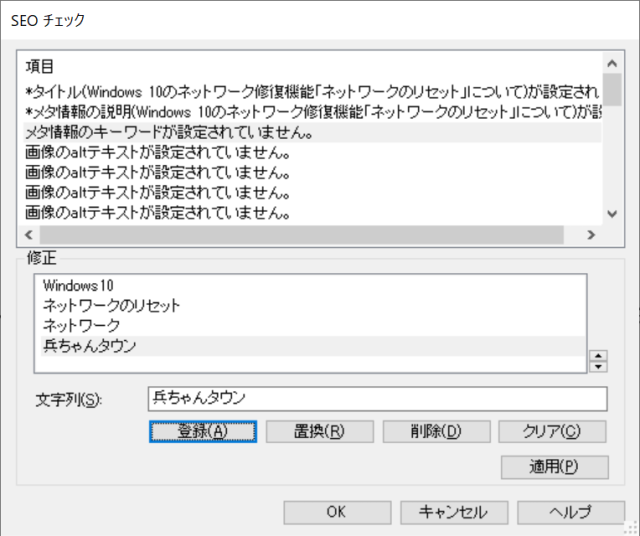The width and height of the screenshot is (640, 536).
Task: Click the 削除(D) delete button
Action: (x=436, y=431)
